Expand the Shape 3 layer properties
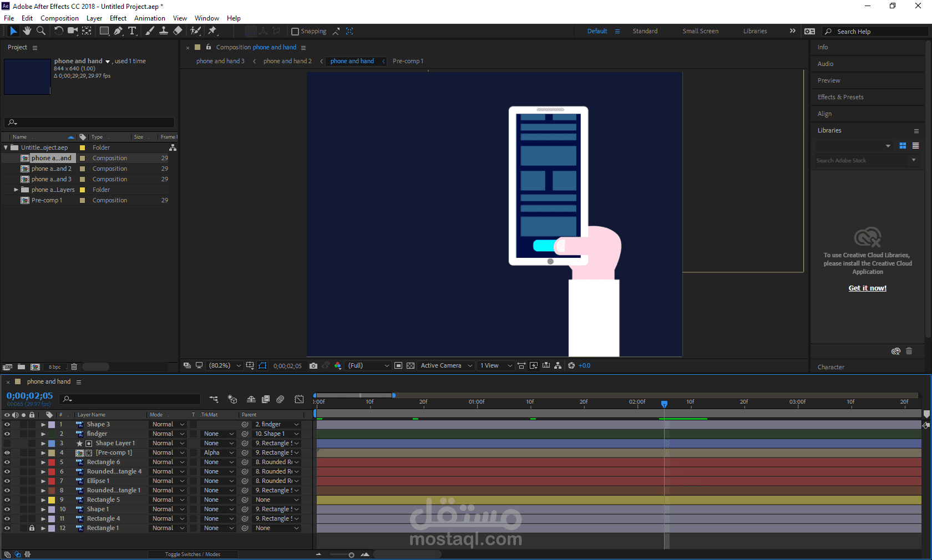This screenshot has height=560, width=932. click(x=43, y=425)
